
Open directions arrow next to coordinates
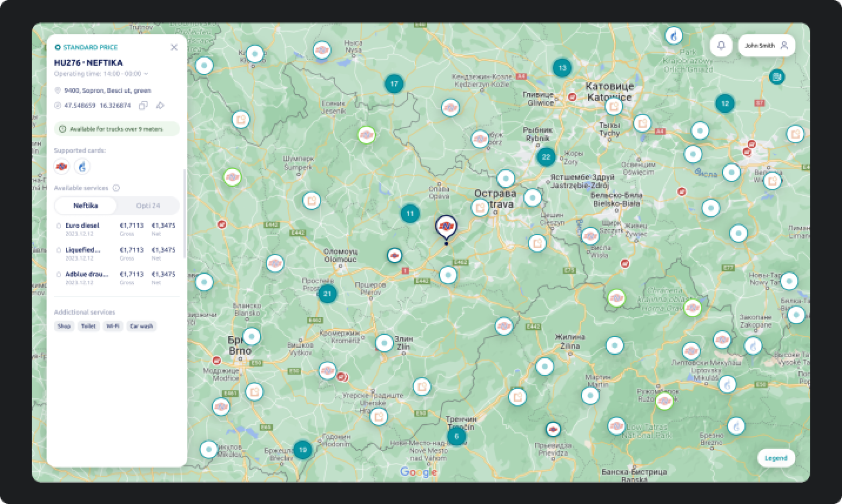point(160,106)
